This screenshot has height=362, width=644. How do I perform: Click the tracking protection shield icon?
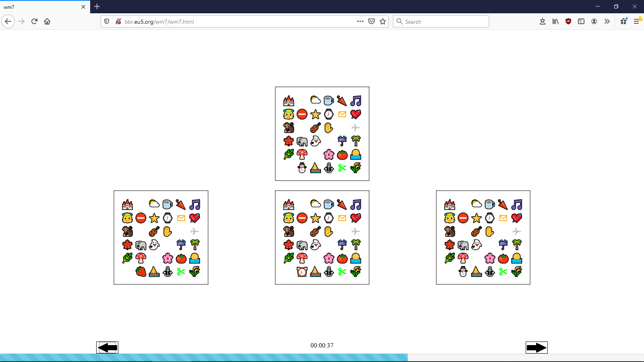pos(107,21)
